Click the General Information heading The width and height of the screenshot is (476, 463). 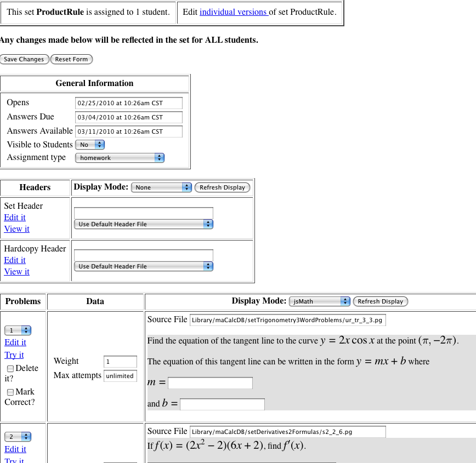94,83
